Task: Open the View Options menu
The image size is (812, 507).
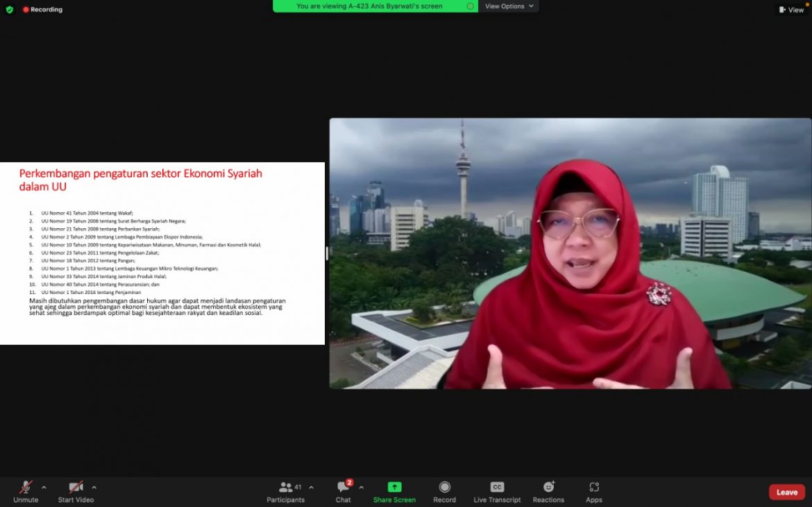Action: point(509,6)
